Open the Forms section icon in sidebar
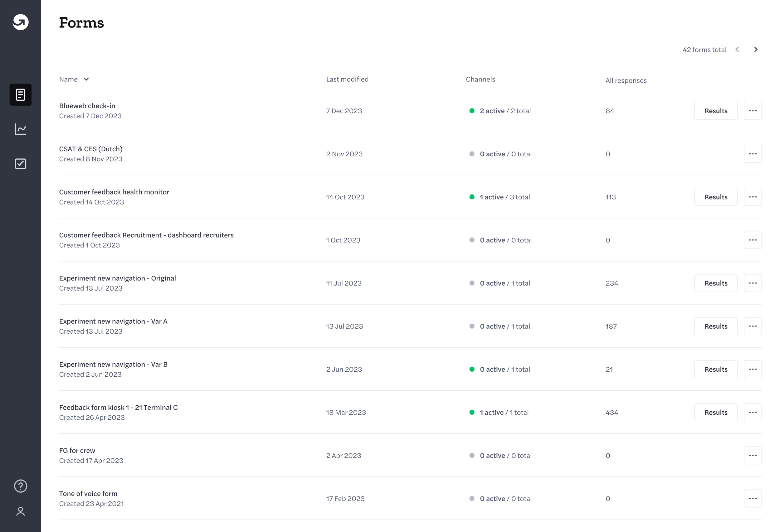This screenshot has width=780, height=532. click(x=21, y=94)
